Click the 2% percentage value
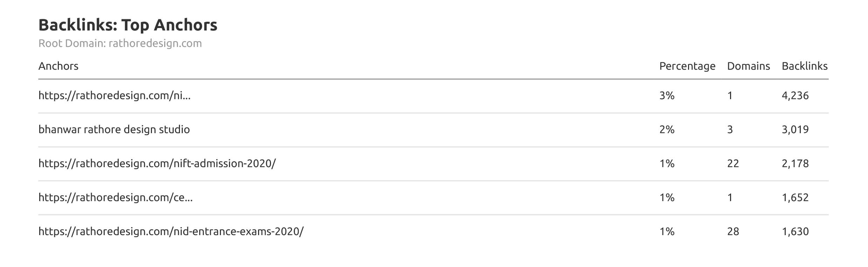 point(667,130)
